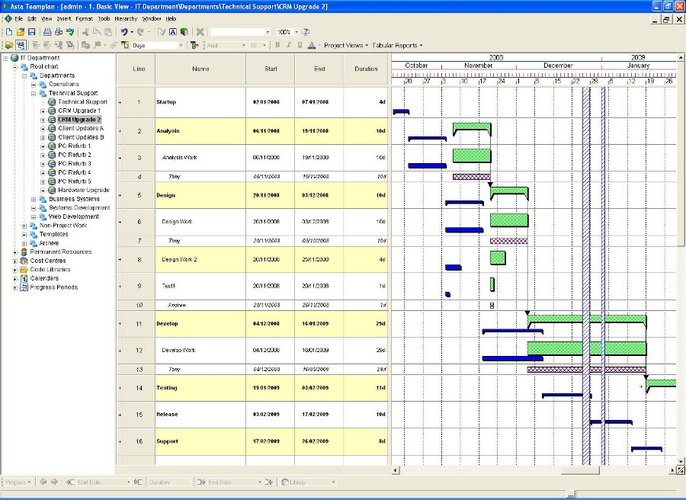Click the Tabular Reports button
Screen dimensions: 686x500
tap(398, 45)
